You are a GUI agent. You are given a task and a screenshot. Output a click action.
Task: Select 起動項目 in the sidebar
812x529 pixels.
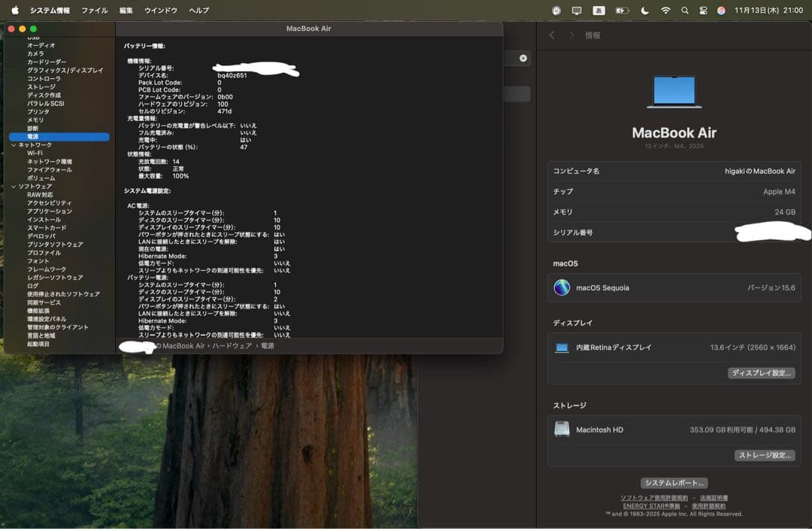(x=38, y=344)
